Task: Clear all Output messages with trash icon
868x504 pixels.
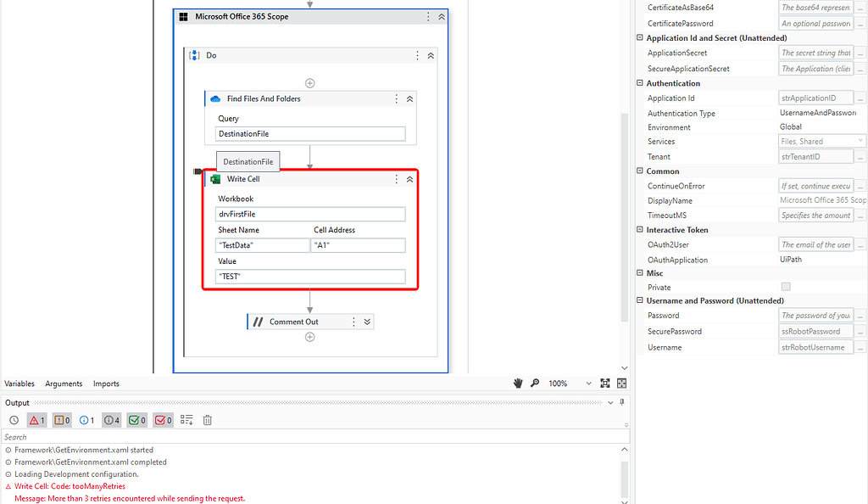Action: click(207, 420)
